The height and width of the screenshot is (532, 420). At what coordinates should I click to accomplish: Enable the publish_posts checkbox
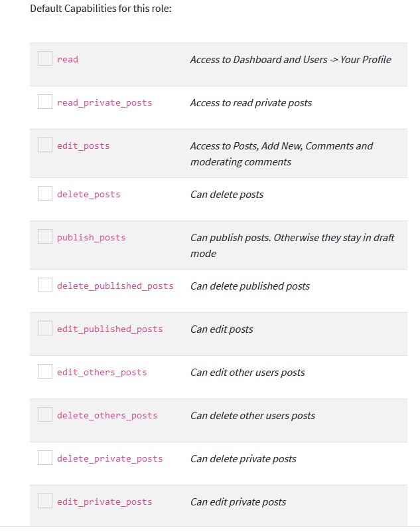[45, 236]
